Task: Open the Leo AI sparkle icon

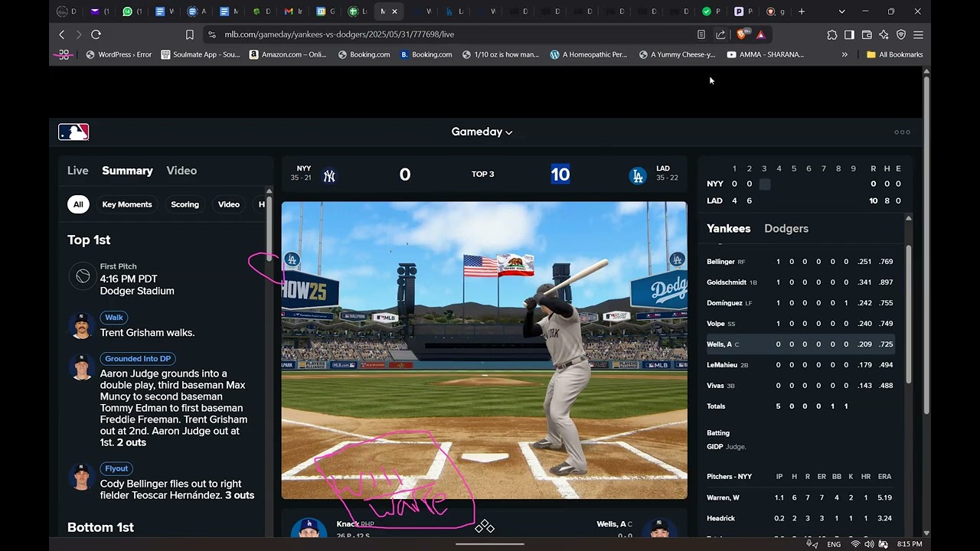Action: pyautogui.click(x=884, y=34)
